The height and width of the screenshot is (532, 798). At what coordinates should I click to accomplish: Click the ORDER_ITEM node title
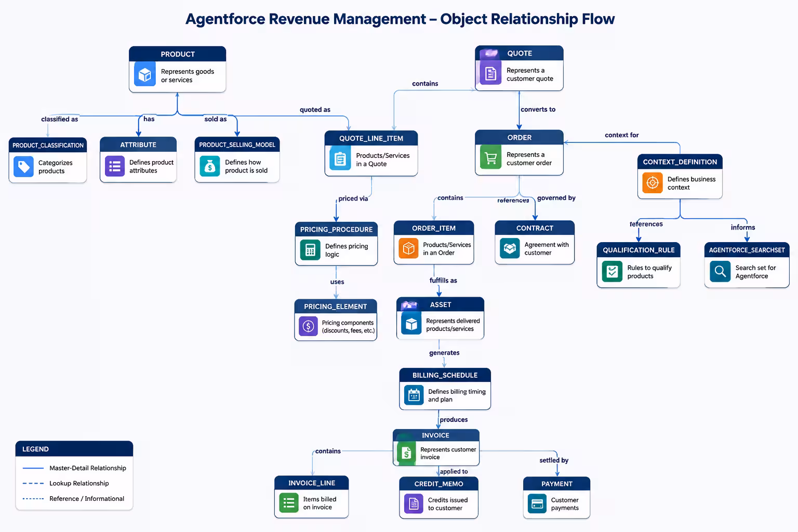(434, 228)
